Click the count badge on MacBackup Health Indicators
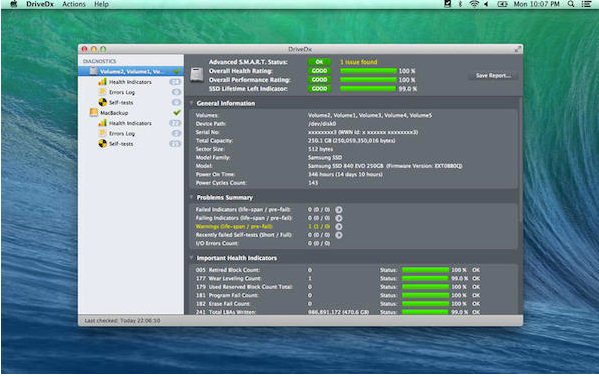This screenshot has height=377, width=599. click(x=175, y=123)
